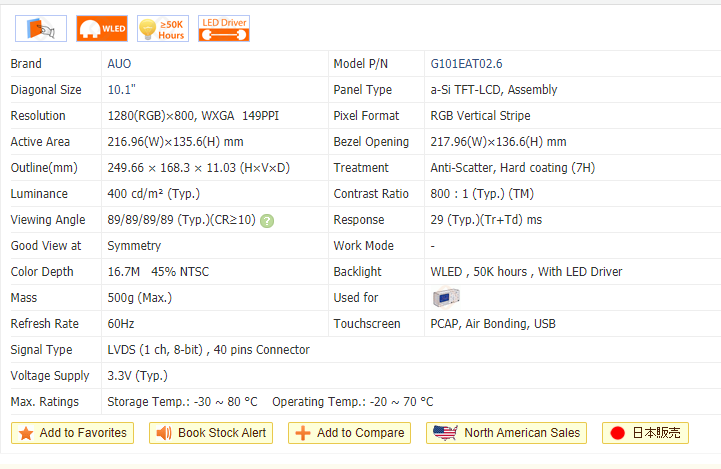Open the Book Stock Alert button
The height and width of the screenshot is (469, 721).
coord(211,433)
